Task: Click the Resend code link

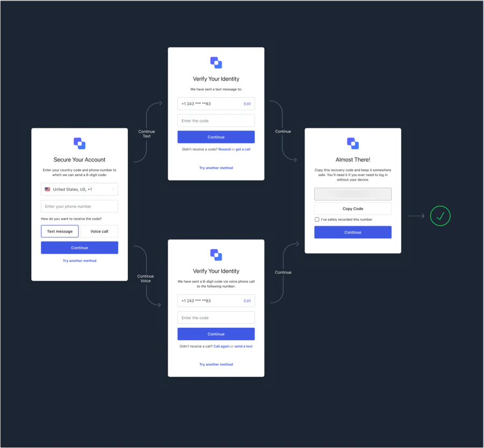Action: pos(225,149)
